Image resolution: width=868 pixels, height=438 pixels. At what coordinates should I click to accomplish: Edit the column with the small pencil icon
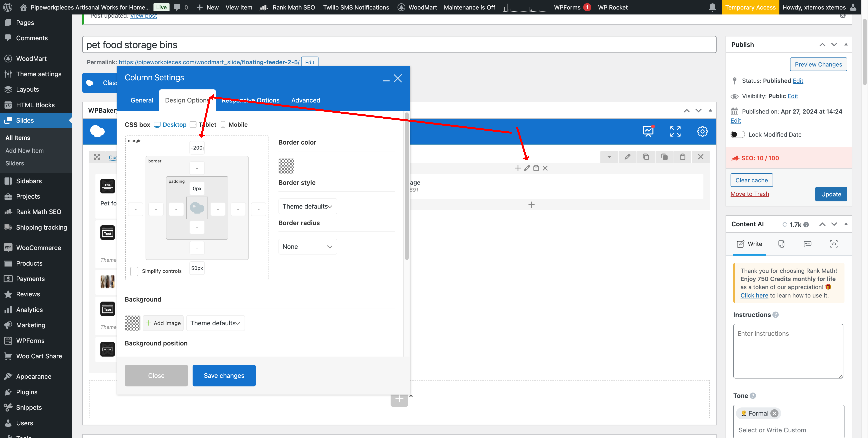tap(527, 168)
